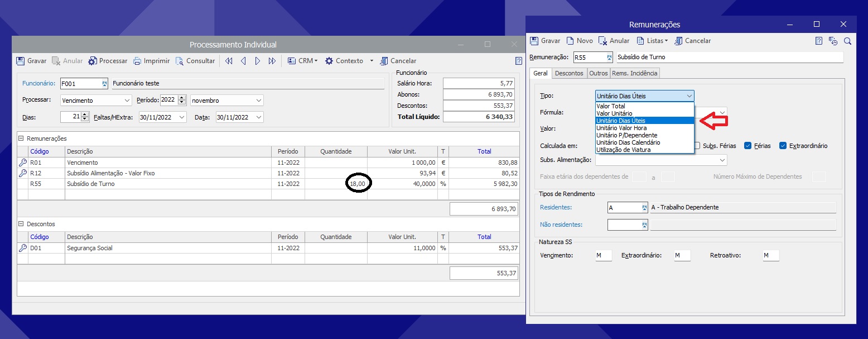
Task: Select Unitário Valor Hora from Tipo list
Action: coord(618,128)
